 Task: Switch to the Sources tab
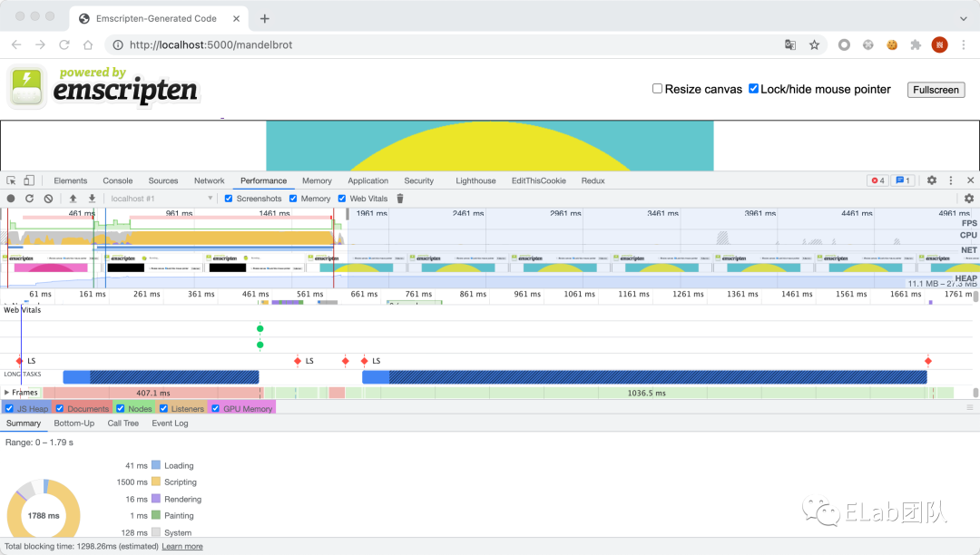(163, 180)
